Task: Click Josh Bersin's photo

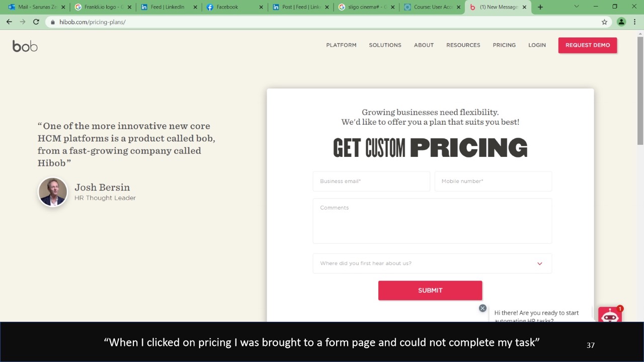Action: click(x=53, y=192)
